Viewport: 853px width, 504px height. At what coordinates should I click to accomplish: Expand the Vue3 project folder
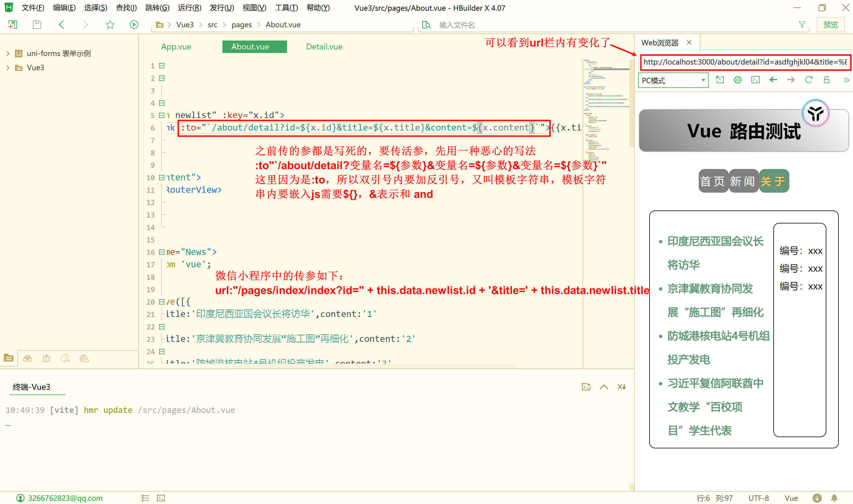coord(8,67)
